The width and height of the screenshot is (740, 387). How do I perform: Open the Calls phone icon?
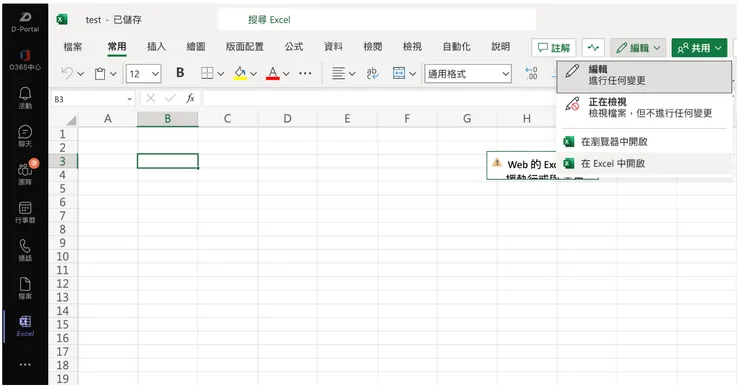25,250
